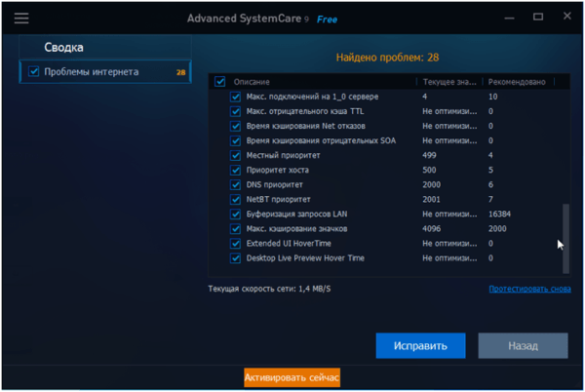Click the current value 499
Screen dimensions: 585x392
pos(429,155)
